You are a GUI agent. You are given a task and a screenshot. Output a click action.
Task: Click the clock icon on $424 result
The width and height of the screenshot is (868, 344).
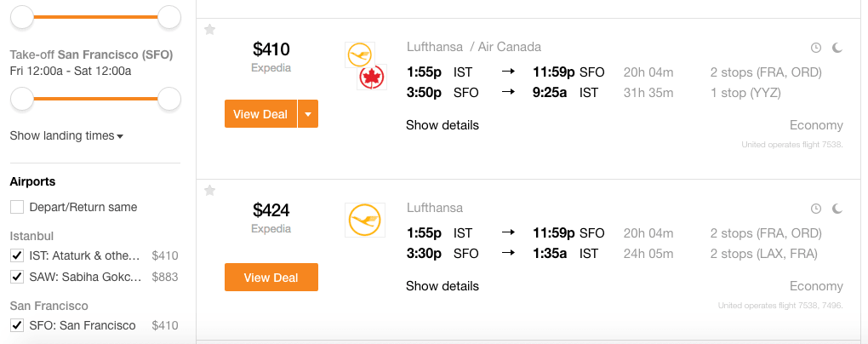(x=816, y=209)
